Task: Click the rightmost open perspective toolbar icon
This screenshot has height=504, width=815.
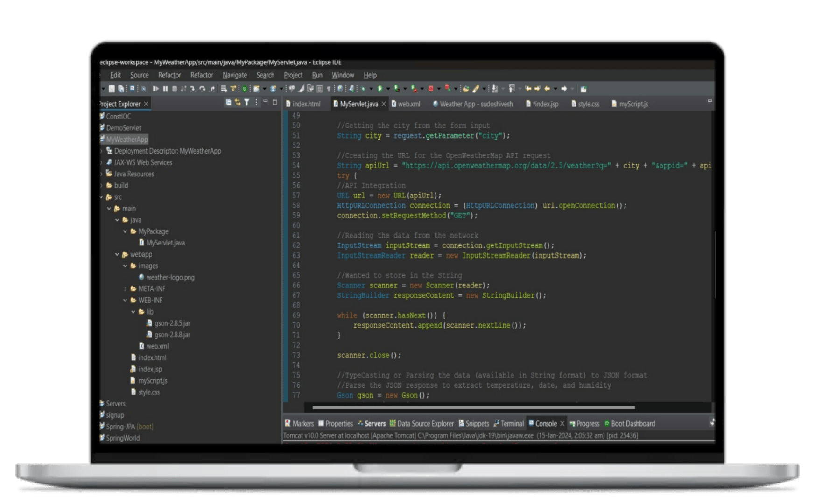Action: (584, 89)
